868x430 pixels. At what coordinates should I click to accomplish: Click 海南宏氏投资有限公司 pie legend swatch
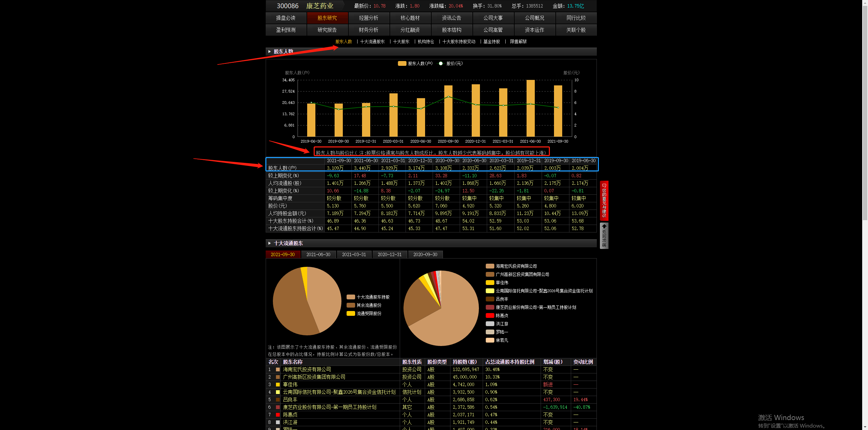click(x=490, y=266)
